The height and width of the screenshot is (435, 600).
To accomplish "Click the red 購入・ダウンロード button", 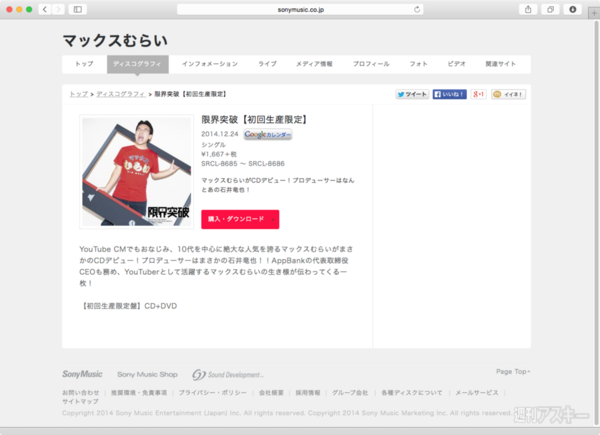I will coord(240,219).
